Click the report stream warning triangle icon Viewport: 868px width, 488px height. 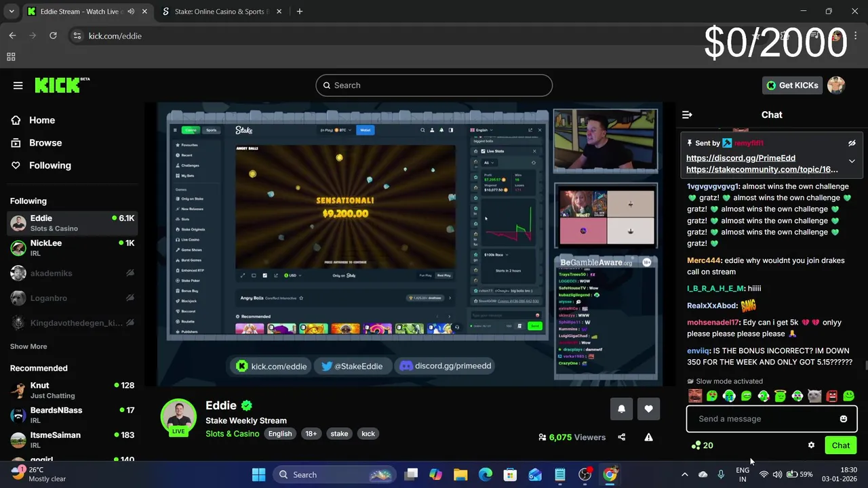point(648,437)
